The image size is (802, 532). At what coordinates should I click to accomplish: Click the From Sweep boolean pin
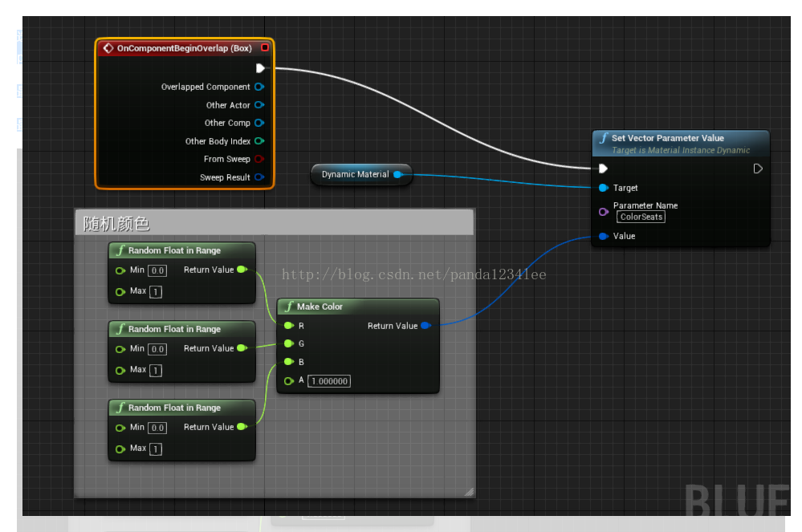pos(259,159)
